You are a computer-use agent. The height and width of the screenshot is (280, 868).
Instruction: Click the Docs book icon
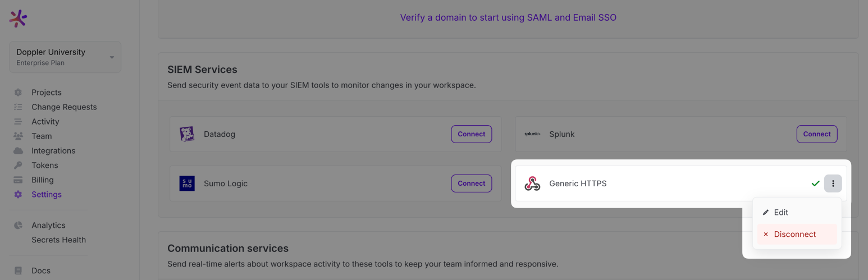point(18,271)
